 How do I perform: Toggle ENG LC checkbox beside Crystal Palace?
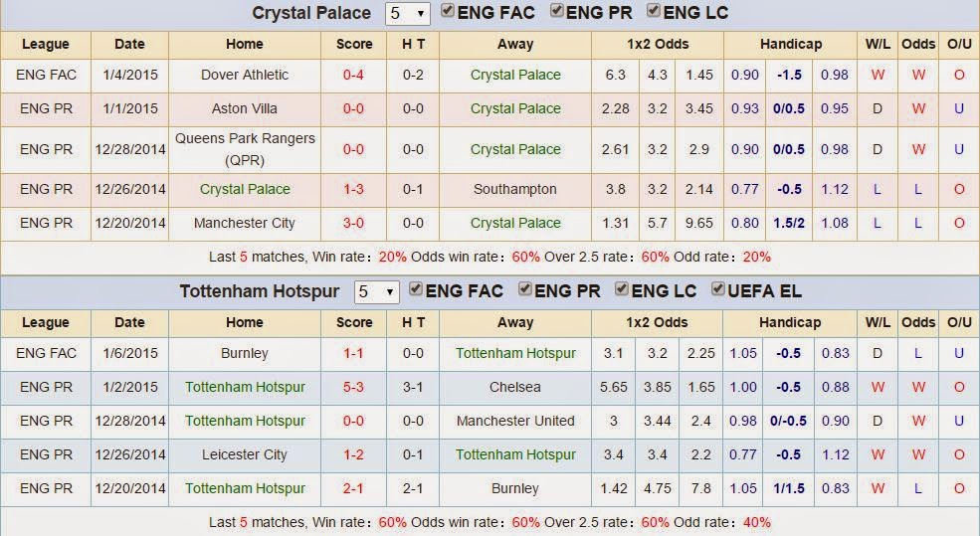tap(654, 12)
